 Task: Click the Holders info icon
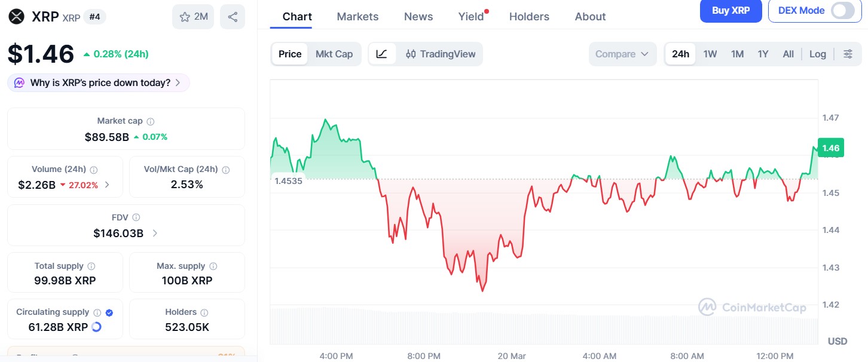[204, 312]
